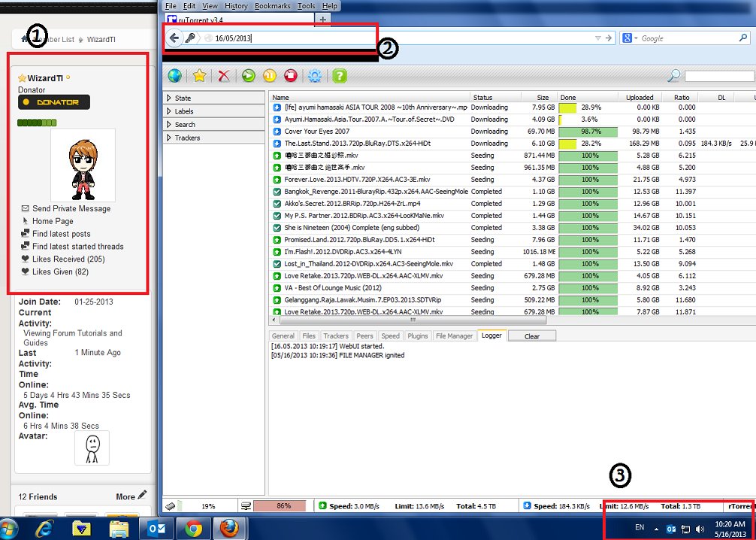Viewport: 756px width, 540px height.
Task: Open the Tools menu
Action: tap(306, 6)
